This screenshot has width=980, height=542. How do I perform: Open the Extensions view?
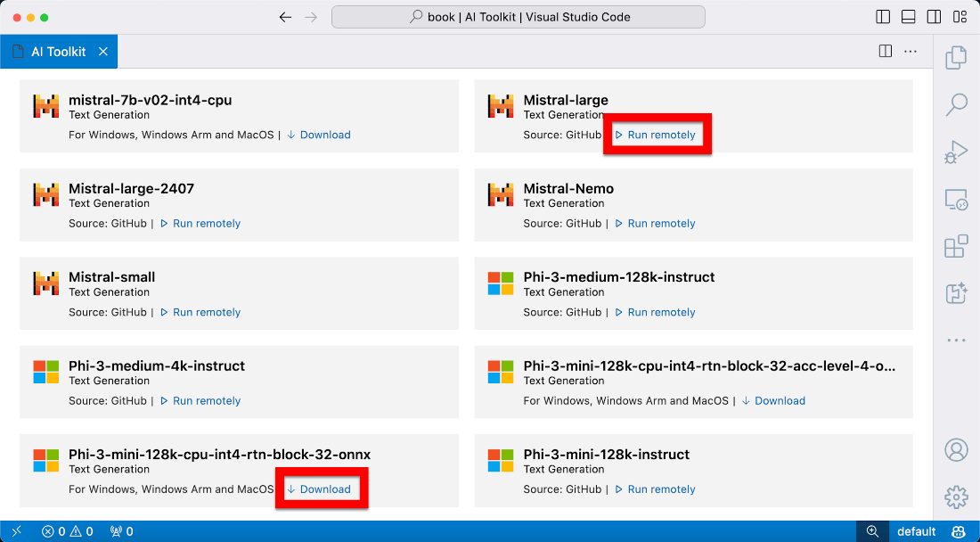pyautogui.click(x=956, y=246)
